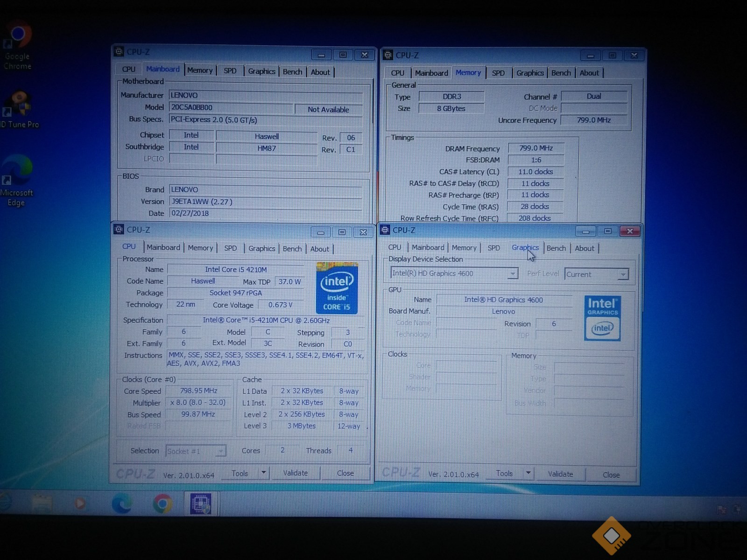
Task: Select the Memory tab in the bottom-left window
Action: (x=200, y=248)
